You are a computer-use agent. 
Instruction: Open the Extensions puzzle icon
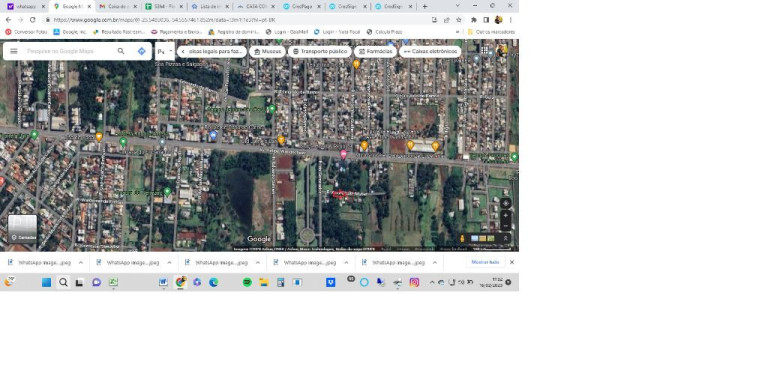pyautogui.click(x=474, y=20)
